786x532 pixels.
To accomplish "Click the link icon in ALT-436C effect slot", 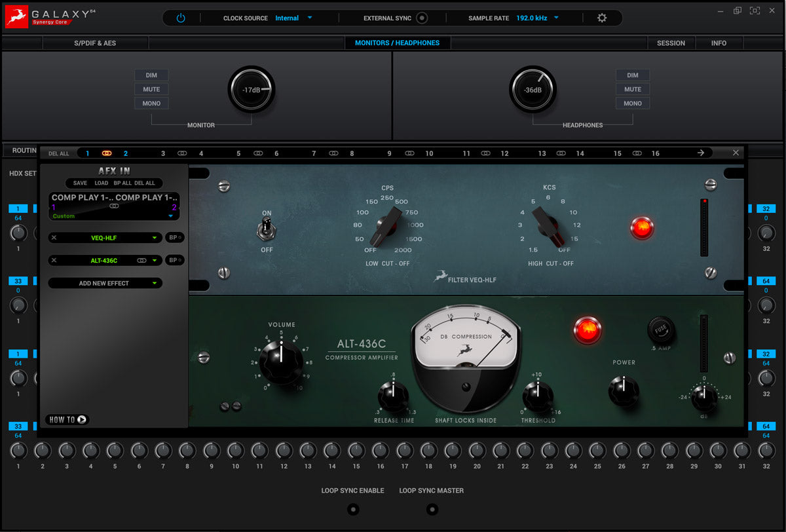I will click(141, 261).
